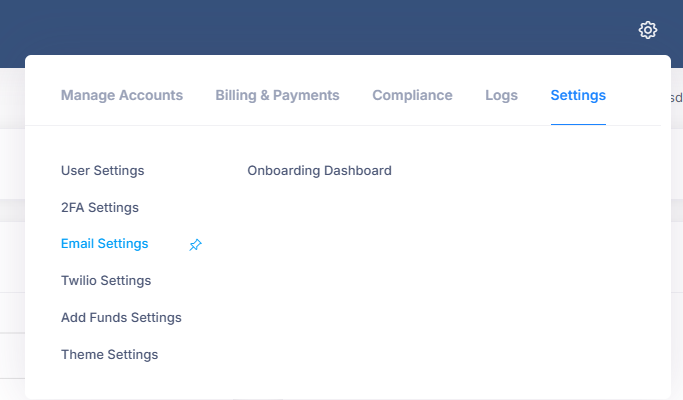Switch to the Manage Accounts tab

point(122,96)
